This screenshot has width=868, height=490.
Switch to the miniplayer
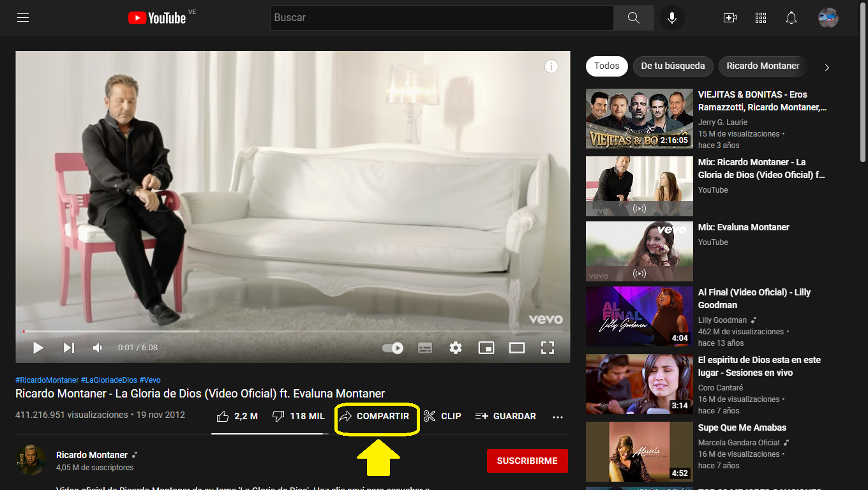click(486, 348)
